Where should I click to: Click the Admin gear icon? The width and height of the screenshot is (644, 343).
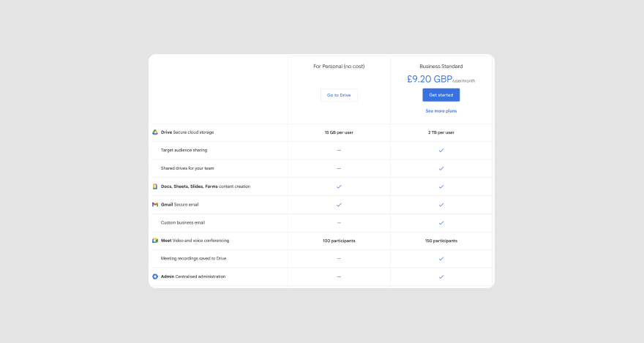155,276
